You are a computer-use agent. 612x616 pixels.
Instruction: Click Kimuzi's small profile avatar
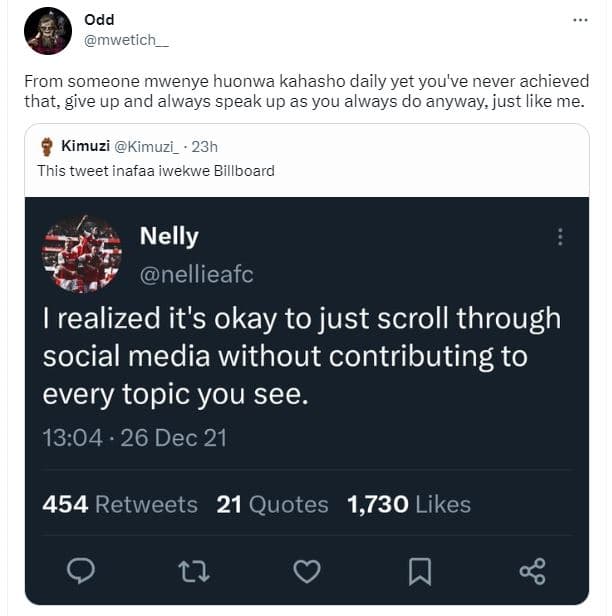point(46,147)
